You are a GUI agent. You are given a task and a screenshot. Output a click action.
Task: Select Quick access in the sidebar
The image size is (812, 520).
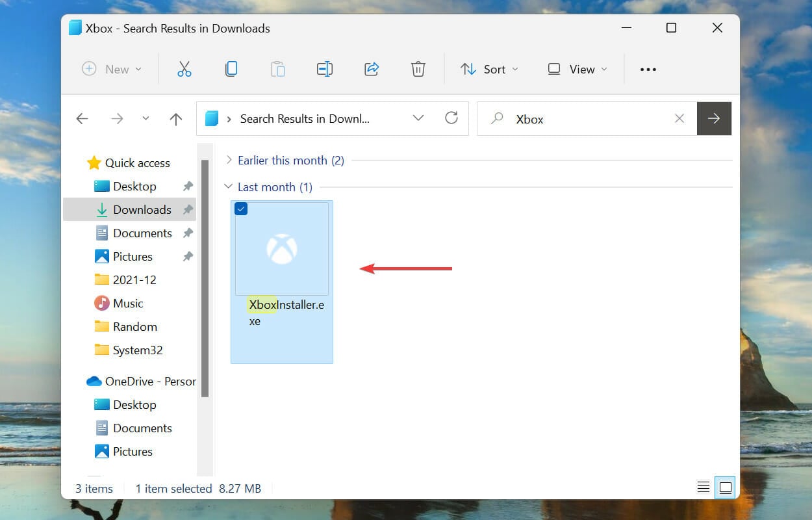(129, 163)
